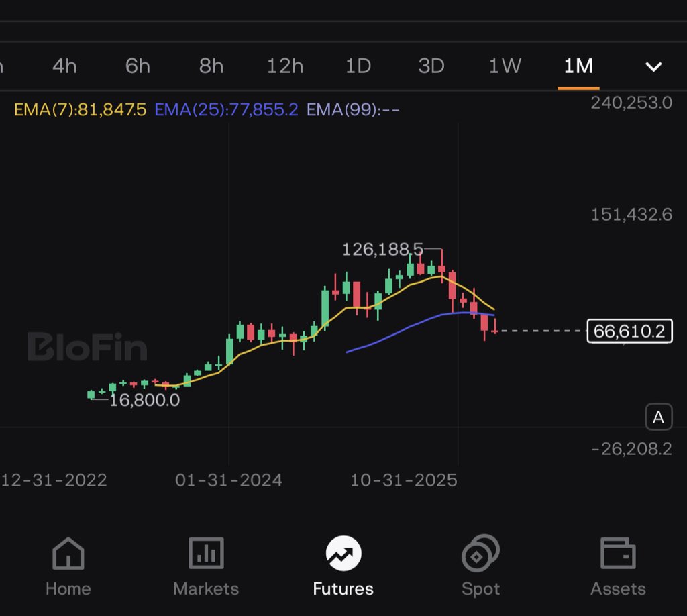Viewport: 687px width, 616px height.
Task: Switch to the 4h timeframe
Action: click(x=63, y=66)
